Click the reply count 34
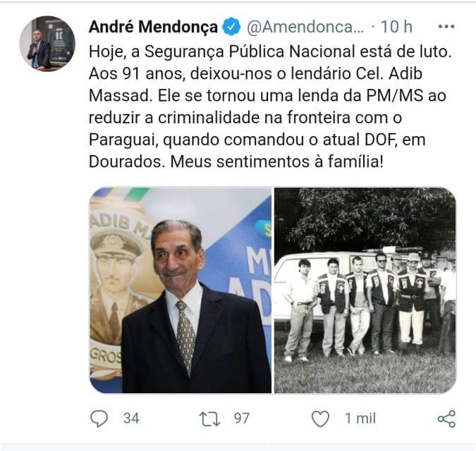476x451 pixels. 131,419
